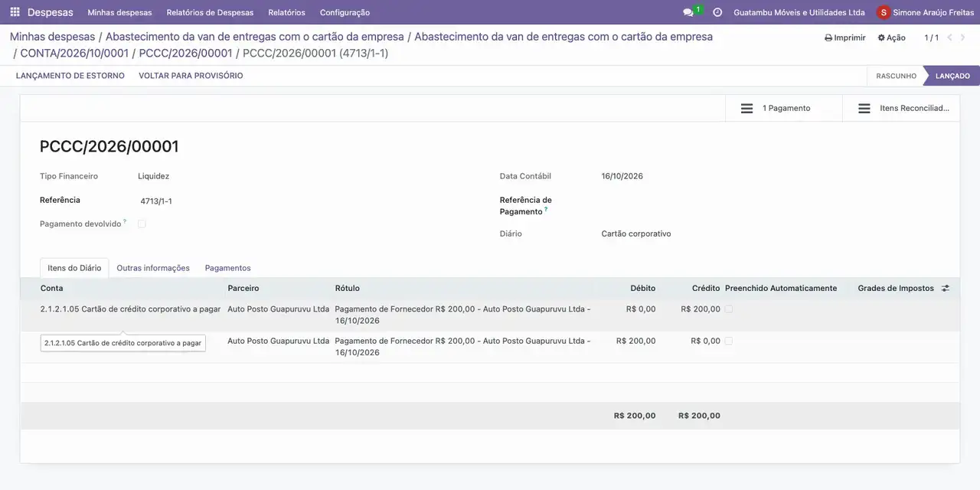This screenshot has width=980, height=490.
Task: Open the Ação dropdown
Action: pos(892,38)
